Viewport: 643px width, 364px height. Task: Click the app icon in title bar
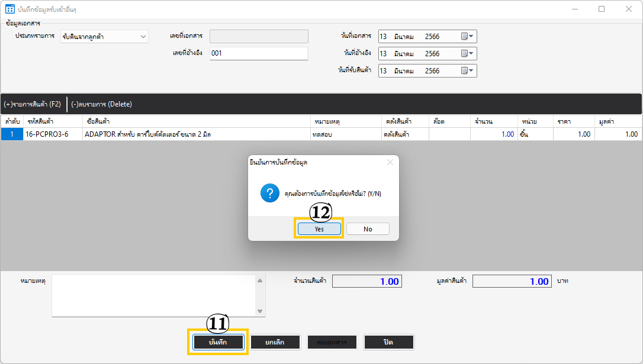9,9
